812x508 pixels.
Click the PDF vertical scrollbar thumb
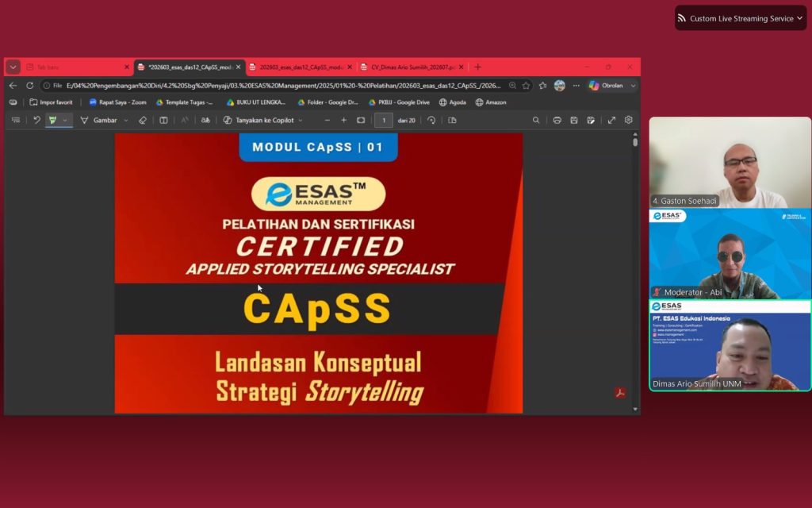pyautogui.click(x=635, y=143)
